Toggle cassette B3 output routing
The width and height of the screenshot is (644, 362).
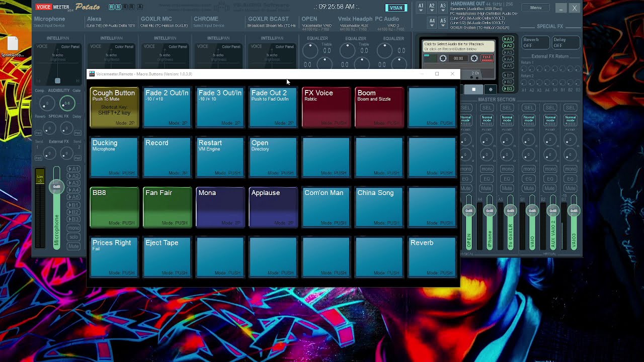[x=508, y=89]
